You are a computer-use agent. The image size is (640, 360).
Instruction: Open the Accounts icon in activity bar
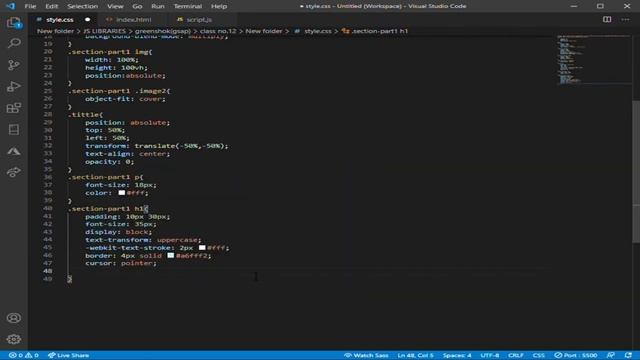(x=13, y=318)
